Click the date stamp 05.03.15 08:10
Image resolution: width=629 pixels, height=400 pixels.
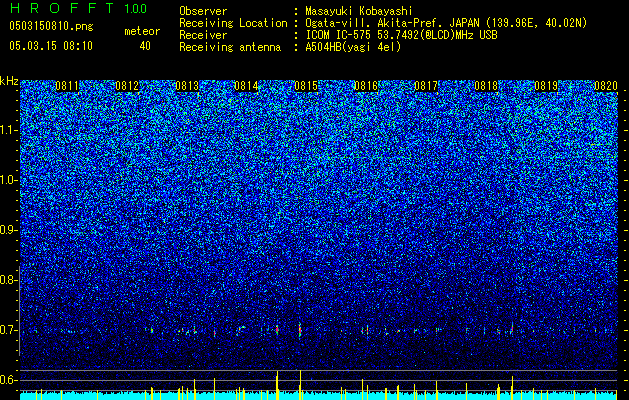51,46
